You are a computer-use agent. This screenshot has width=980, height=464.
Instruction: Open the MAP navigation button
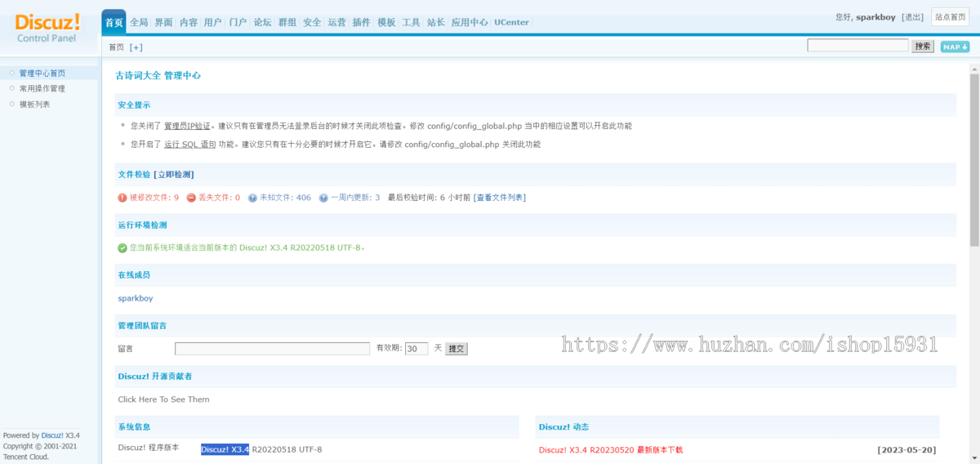[x=955, y=47]
